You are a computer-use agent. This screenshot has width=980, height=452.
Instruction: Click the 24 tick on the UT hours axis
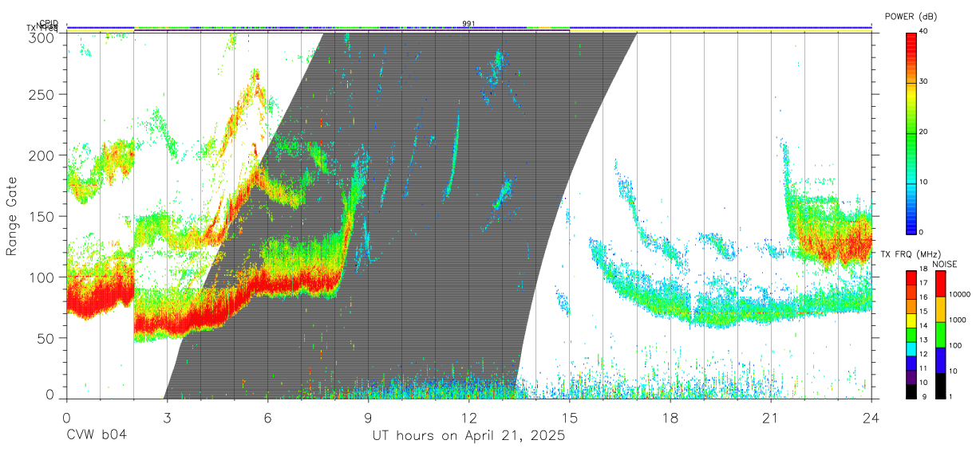coord(871,416)
